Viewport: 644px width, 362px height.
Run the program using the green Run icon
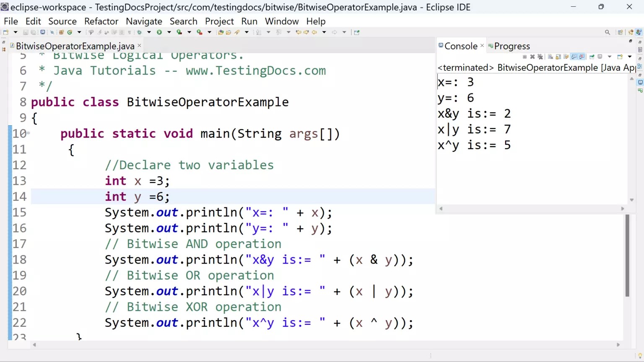(160, 32)
